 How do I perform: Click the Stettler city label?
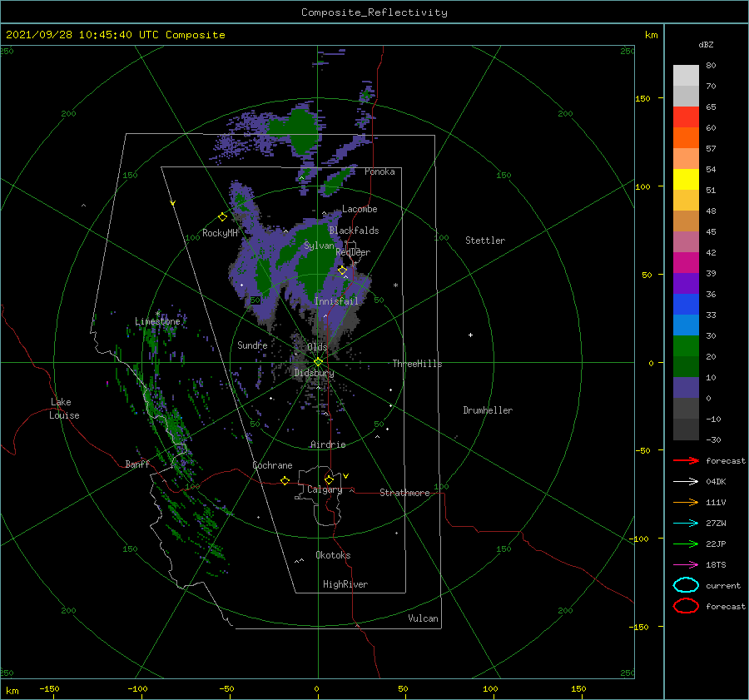(485, 241)
